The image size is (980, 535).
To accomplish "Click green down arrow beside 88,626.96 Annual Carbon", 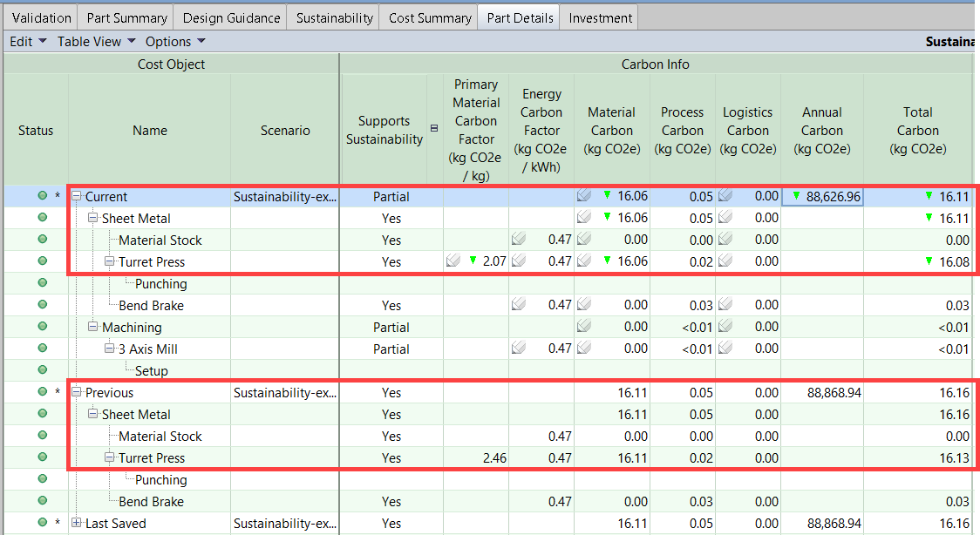I will (x=796, y=196).
